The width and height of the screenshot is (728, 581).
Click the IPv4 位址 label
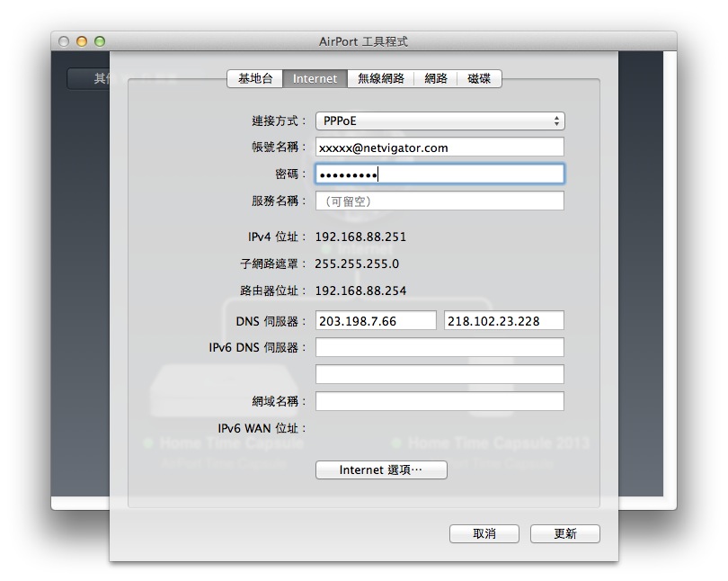277,237
